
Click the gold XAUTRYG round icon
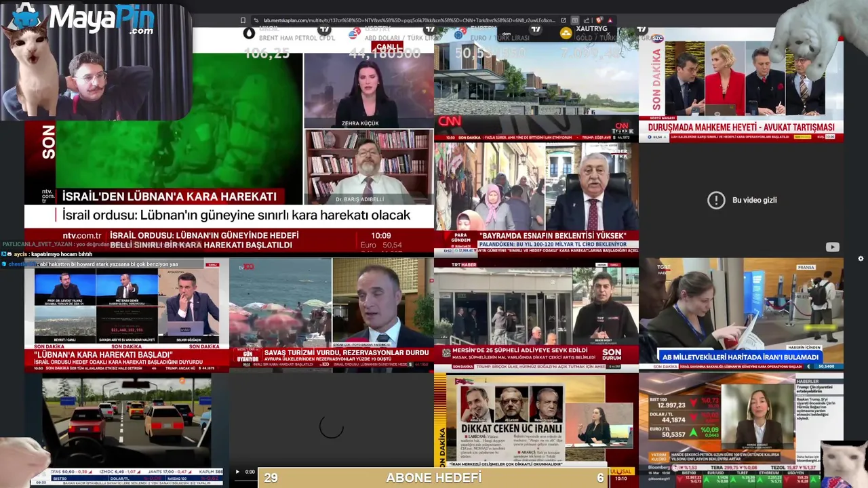(566, 33)
